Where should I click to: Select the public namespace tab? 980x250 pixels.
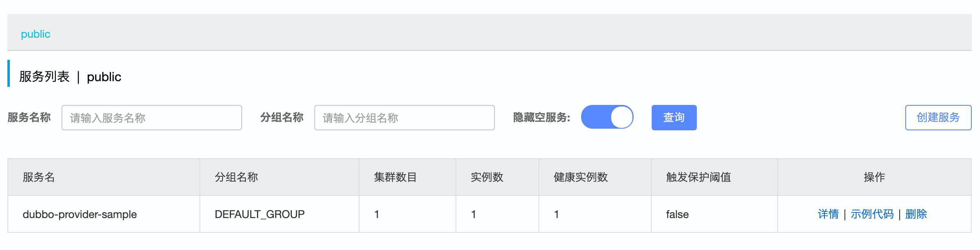[x=36, y=34]
